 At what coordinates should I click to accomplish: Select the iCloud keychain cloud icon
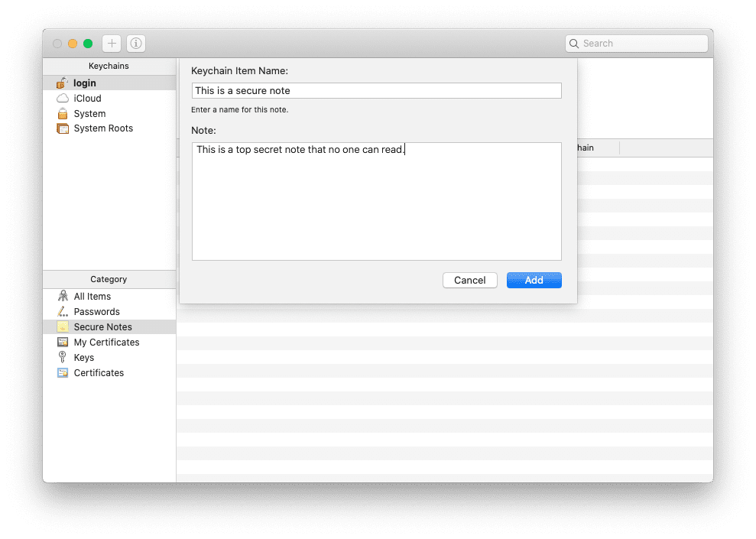(63, 99)
